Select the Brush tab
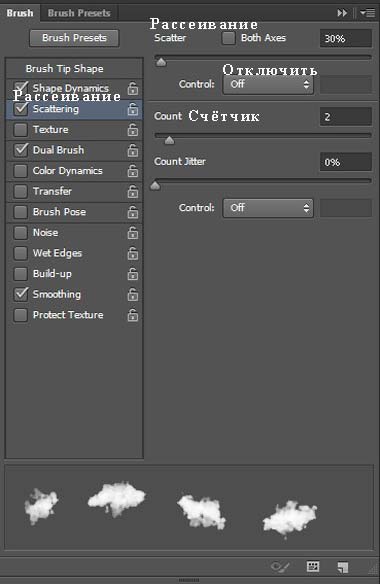 (x=20, y=13)
